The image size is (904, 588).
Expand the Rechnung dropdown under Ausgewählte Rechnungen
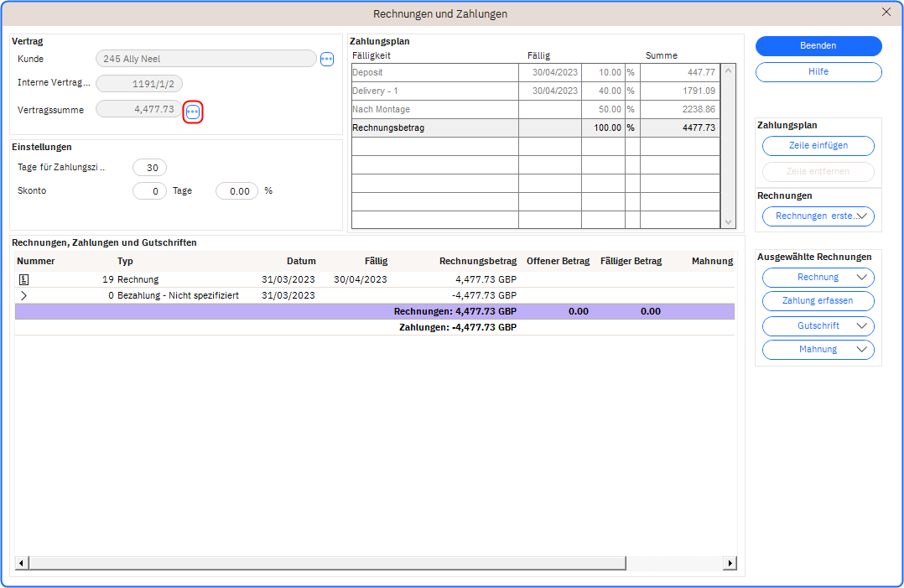click(x=818, y=278)
